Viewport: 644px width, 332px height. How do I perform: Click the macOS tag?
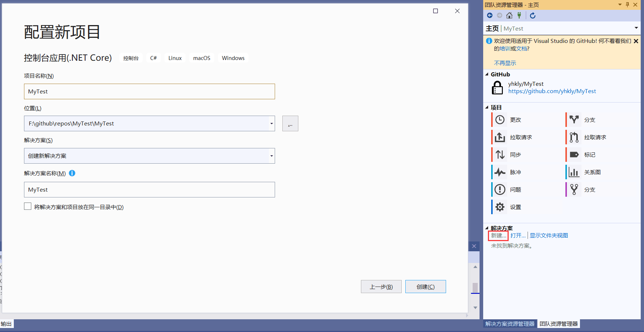[202, 58]
